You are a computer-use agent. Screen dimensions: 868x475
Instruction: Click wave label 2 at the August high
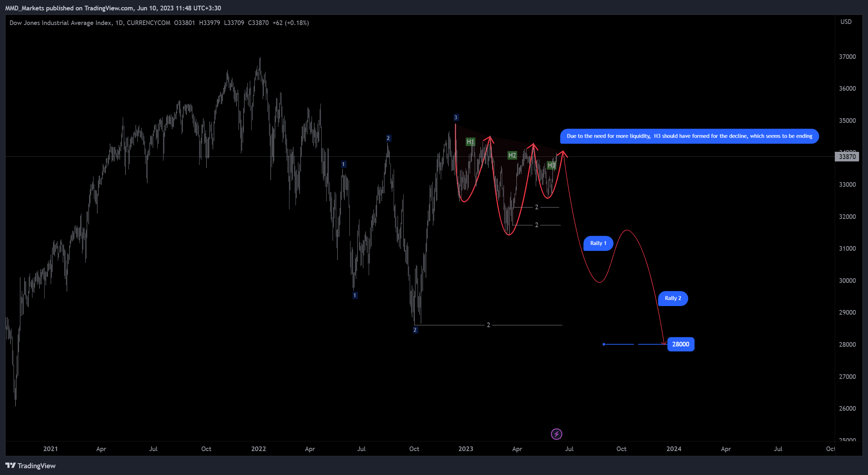(388, 138)
